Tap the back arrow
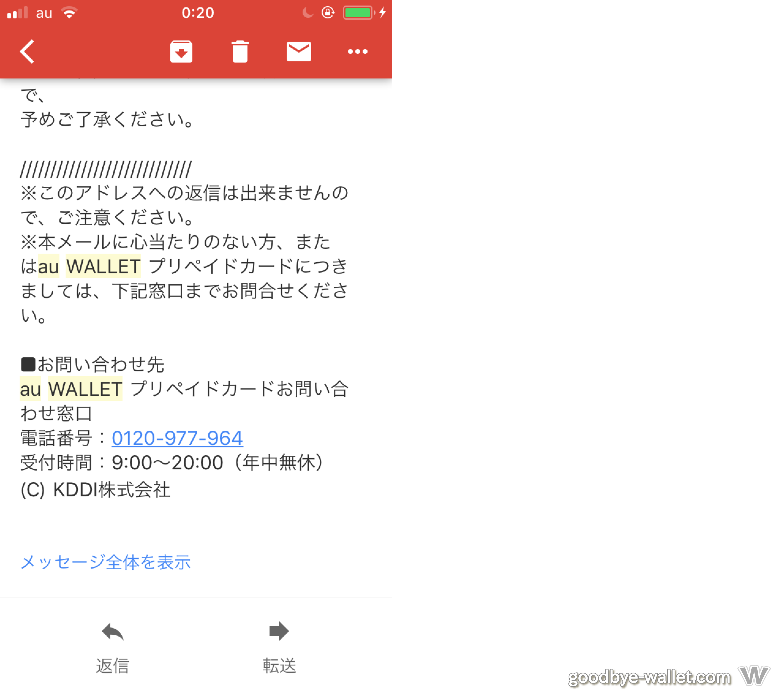This screenshot has height=696, width=784. (27, 51)
